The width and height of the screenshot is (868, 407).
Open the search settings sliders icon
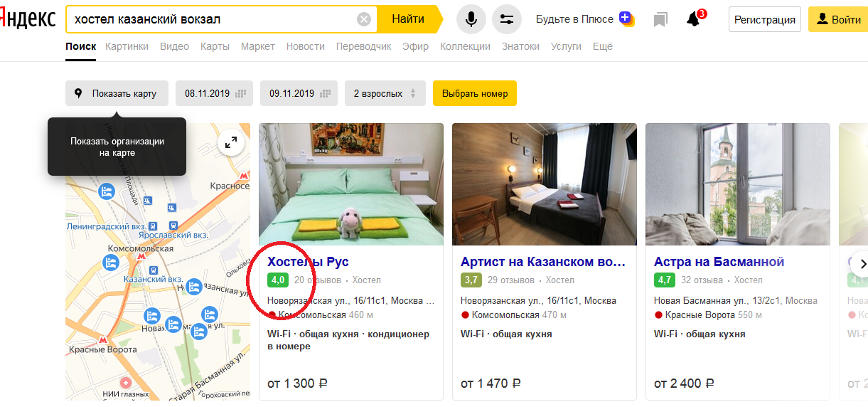tap(507, 19)
